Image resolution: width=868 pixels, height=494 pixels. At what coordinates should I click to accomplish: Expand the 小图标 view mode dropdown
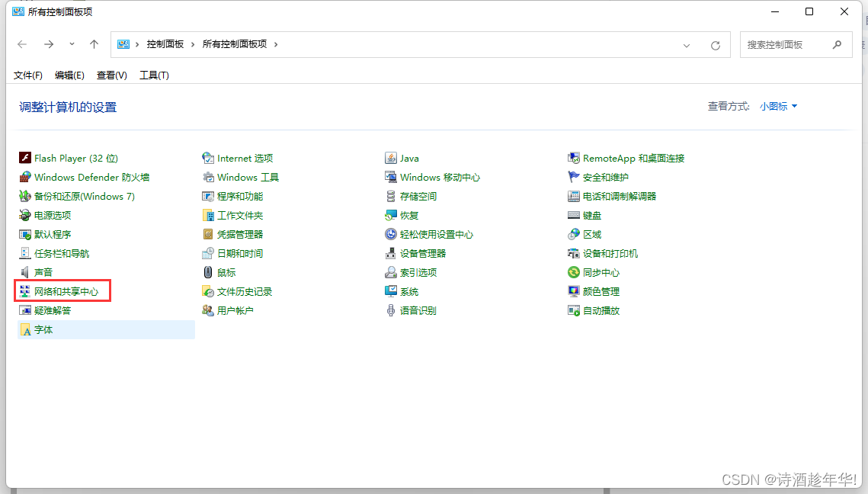(x=778, y=106)
